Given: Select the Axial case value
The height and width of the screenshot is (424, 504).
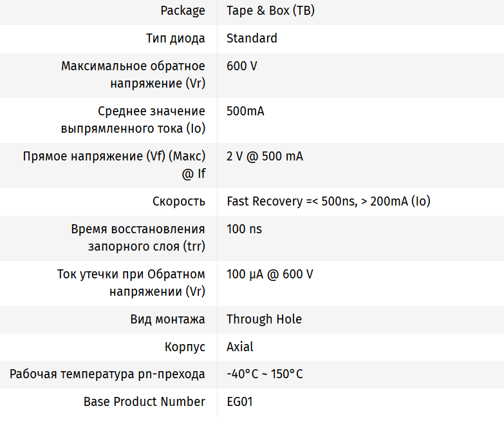Looking at the screenshot, I should coord(240,347).
